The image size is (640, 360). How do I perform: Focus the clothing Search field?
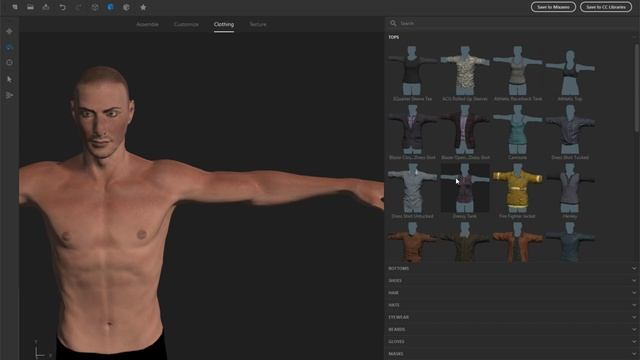512,23
